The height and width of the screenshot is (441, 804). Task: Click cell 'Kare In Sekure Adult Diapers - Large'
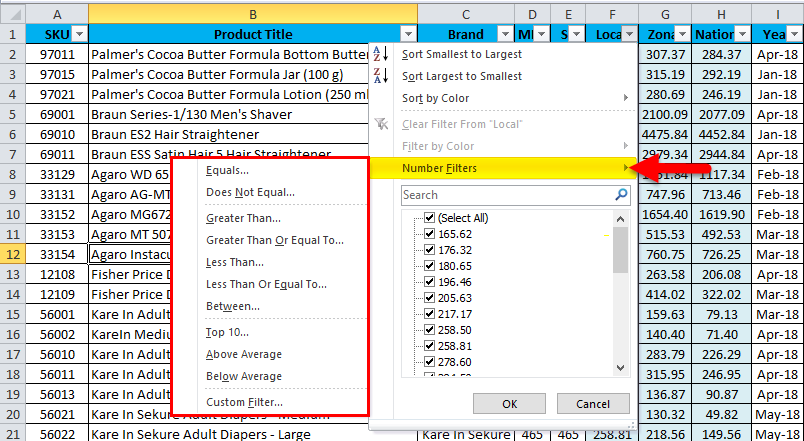click(253, 434)
